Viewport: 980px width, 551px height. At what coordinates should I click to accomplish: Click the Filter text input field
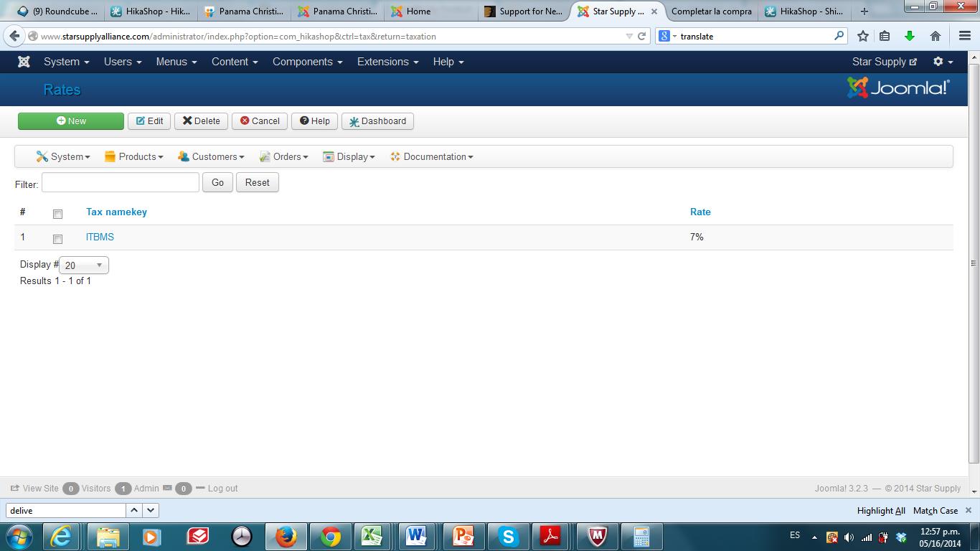[121, 182]
